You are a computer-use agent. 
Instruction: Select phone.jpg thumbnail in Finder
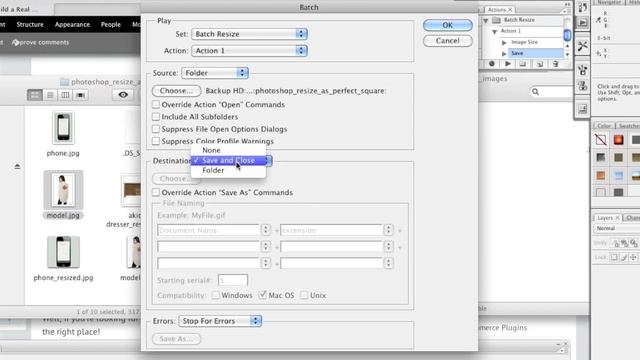pos(63,128)
